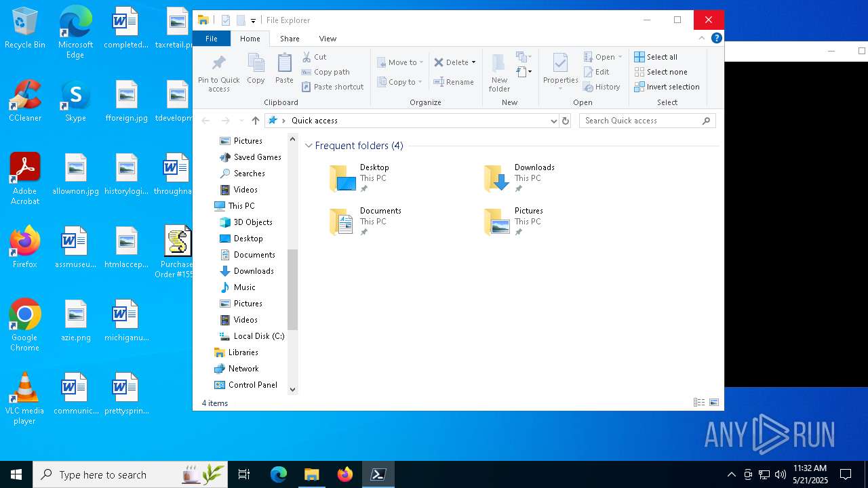Open PowerShell from taskbar

(x=378, y=474)
